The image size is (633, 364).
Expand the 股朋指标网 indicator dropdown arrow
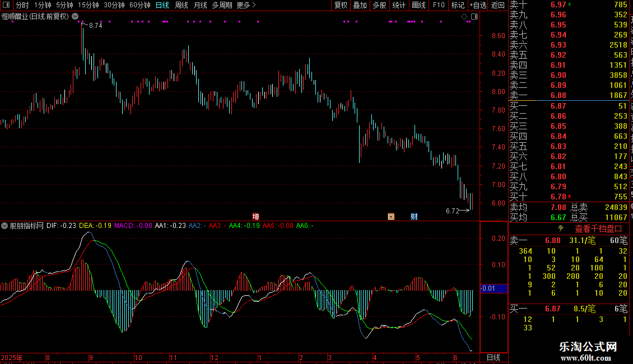click(x=4, y=226)
